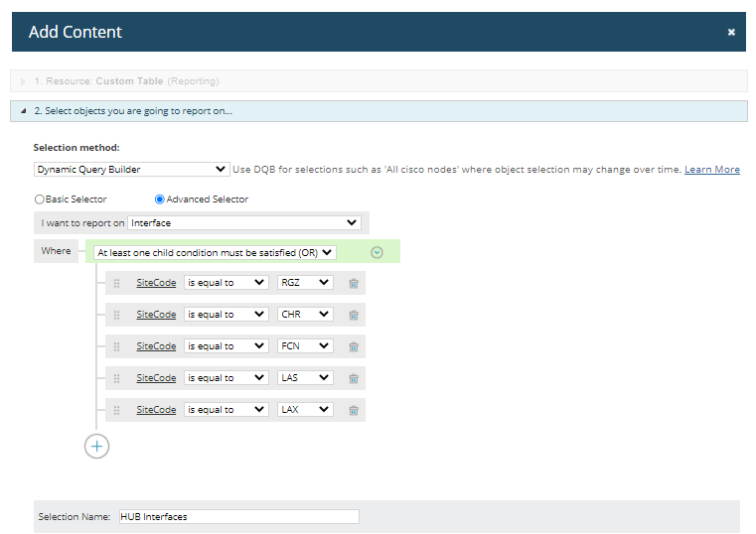Delete the LAS SiteCode condition
756x534 pixels.
point(354,378)
